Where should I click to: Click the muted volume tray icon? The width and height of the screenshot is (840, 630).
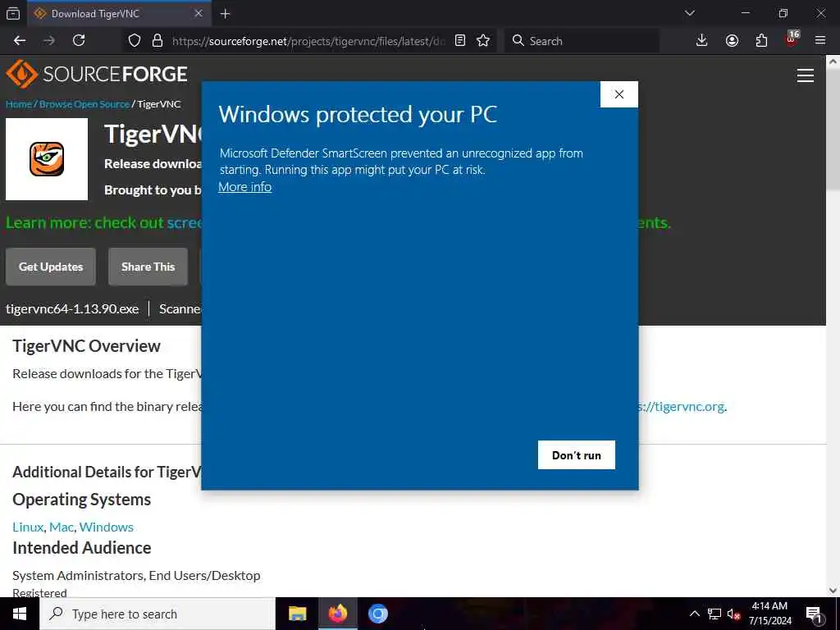tap(733, 614)
